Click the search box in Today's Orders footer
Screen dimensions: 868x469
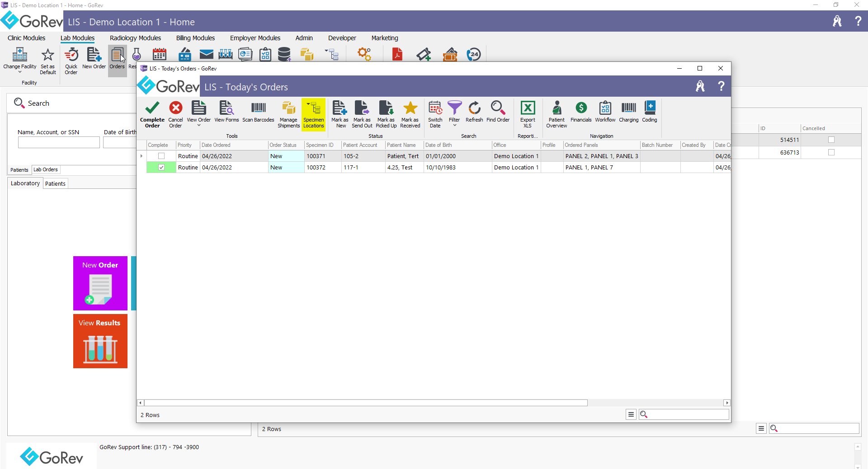pos(684,414)
